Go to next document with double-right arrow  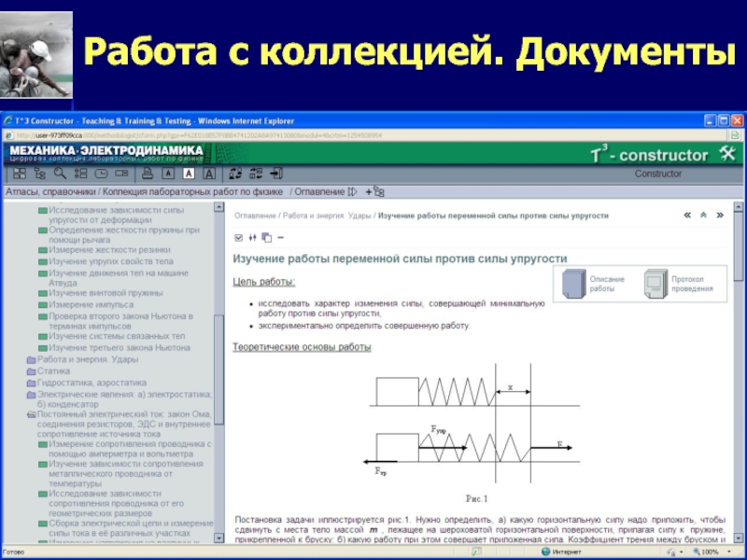(x=720, y=216)
